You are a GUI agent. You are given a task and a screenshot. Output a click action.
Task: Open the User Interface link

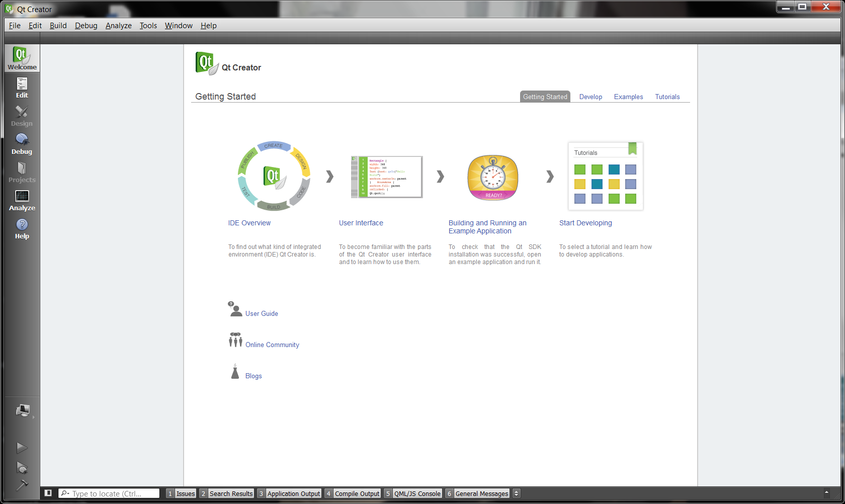coord(361,223)
